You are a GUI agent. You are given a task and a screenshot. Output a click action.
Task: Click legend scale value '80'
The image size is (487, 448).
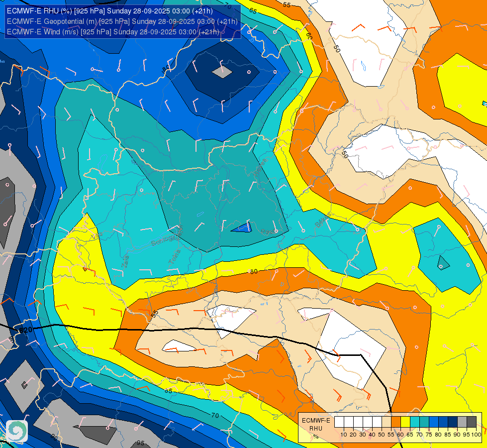[438, 435]
